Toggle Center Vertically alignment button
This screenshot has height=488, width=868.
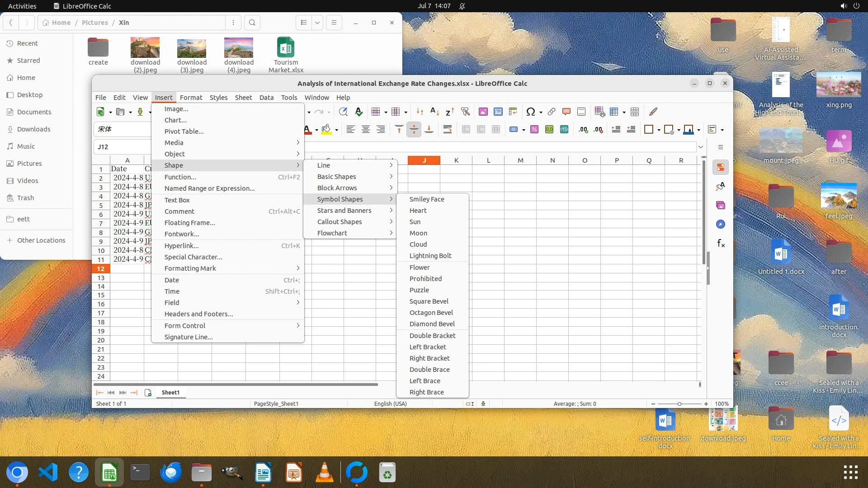coord(414,130)
